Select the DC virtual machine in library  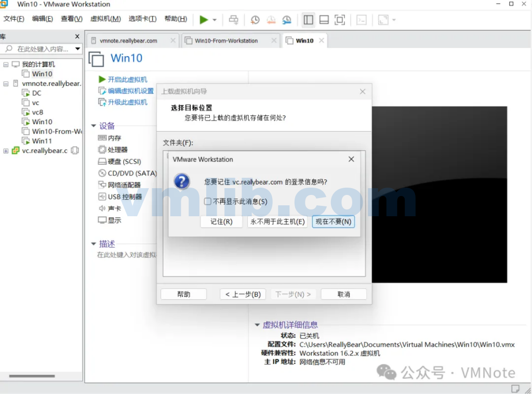tap(36, 93)
